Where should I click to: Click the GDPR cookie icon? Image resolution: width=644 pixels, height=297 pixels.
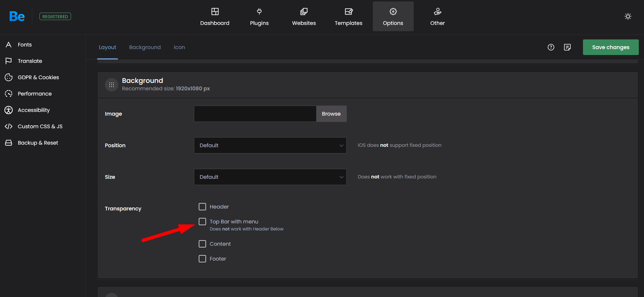(x=9, y=77)
